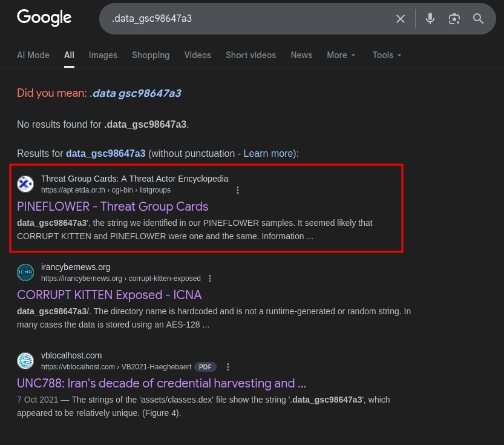The image size is (504, 445).
Task: Click the magnifying glass search icon
Action: pyautogui.click(x=479, y=19)
